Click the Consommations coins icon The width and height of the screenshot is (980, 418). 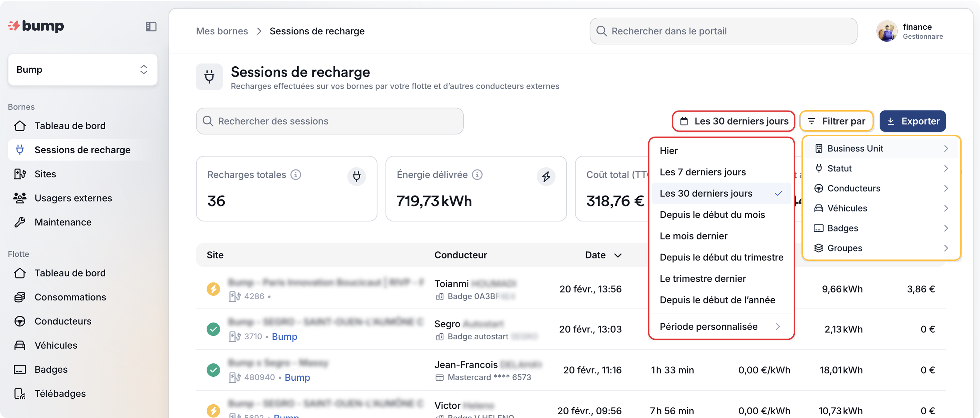click(20, 297)
